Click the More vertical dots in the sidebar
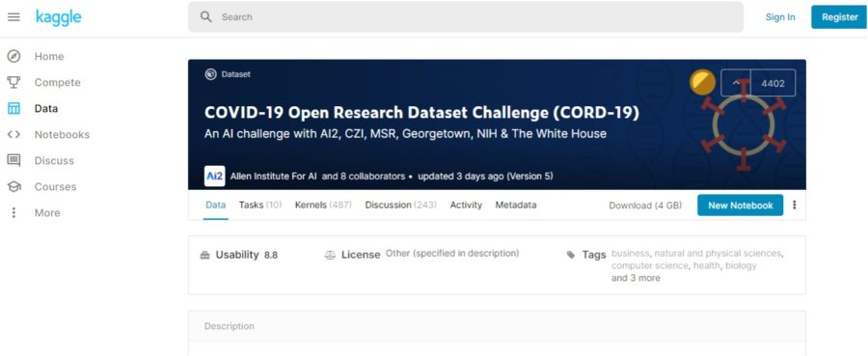 (14, 212)
